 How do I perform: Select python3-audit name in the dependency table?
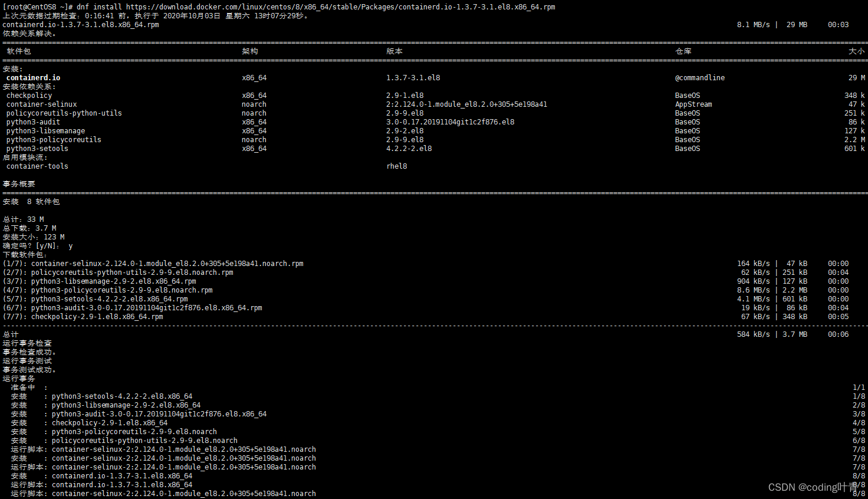coord(33,122)
